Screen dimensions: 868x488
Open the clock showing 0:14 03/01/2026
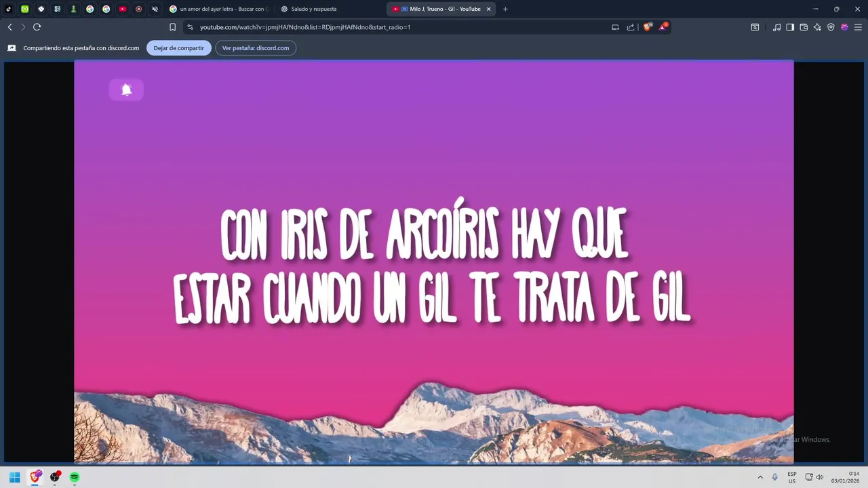pos(845,477)
